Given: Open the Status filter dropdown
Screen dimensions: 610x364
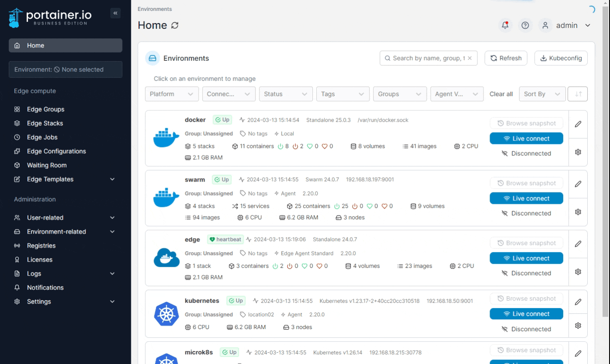Looking at the screenshot, I should coord(286,94).
